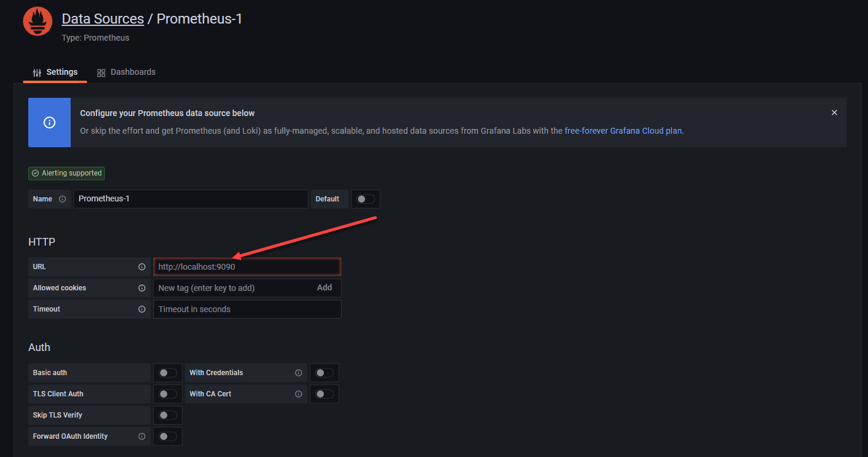Open the Data Sources breadcrumb link

pyautogui.click(x=102, y=19)
